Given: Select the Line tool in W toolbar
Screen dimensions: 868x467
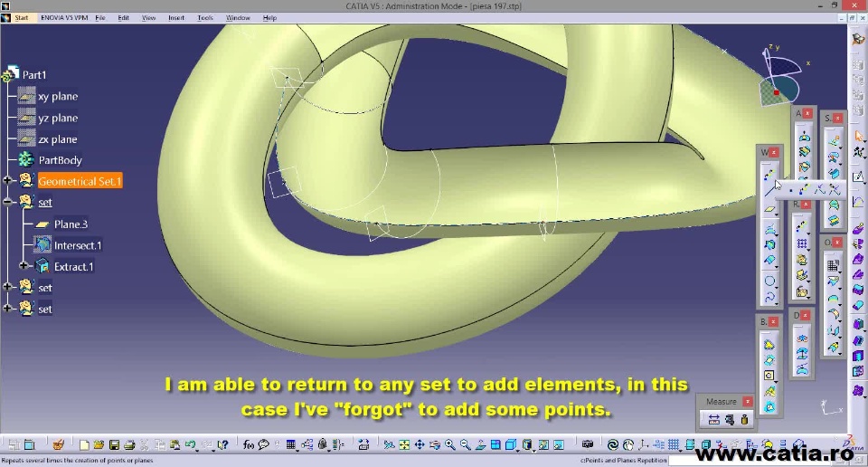Looking at the screenshot, I should [x=769, y=191].
